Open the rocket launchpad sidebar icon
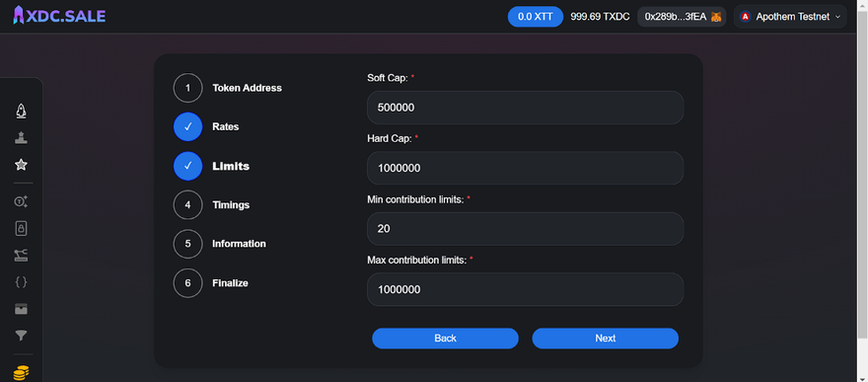 click(x=21, y=111)
